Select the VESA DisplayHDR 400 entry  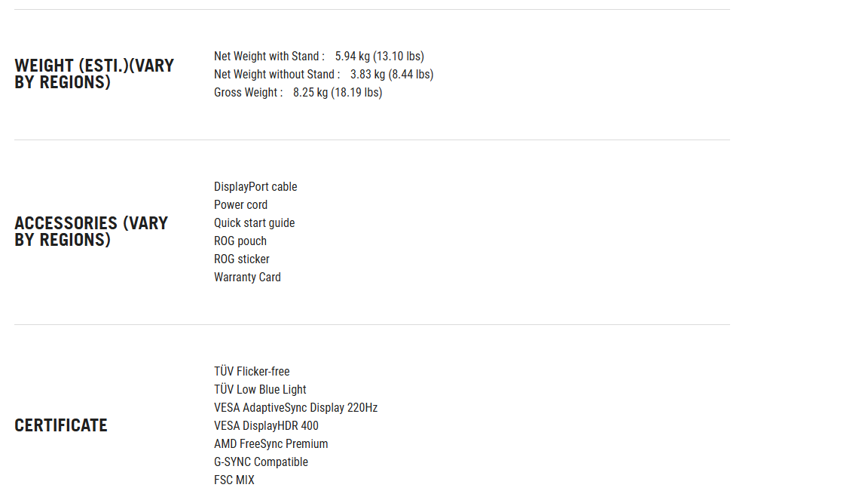[x=266, y=425]
